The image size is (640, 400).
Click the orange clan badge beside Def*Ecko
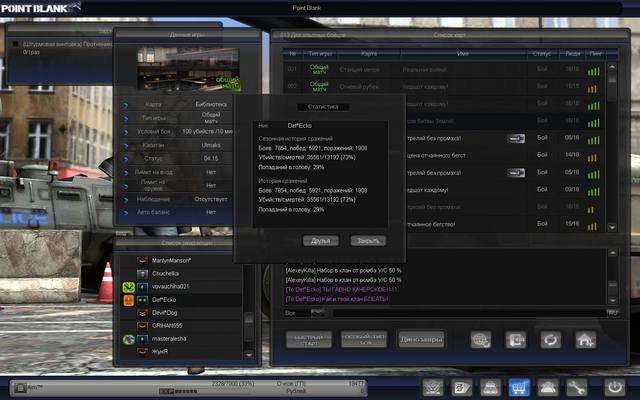click(x=129, y=300)
